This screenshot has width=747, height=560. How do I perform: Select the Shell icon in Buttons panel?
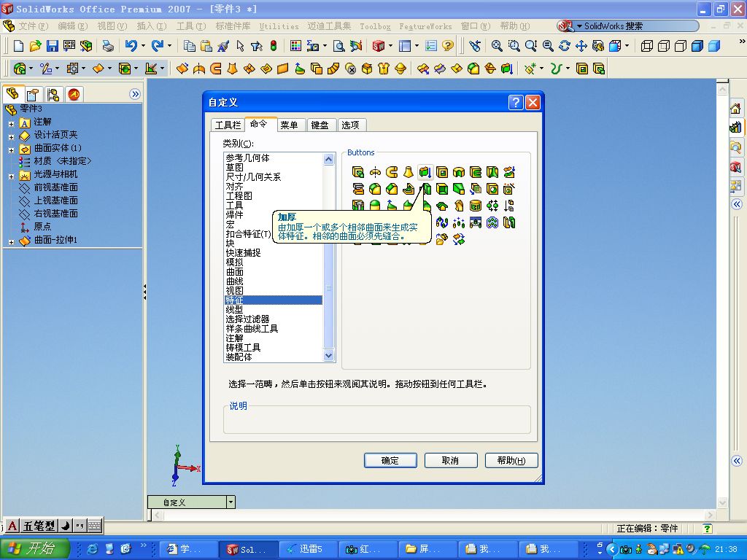[x=442, y=189]
